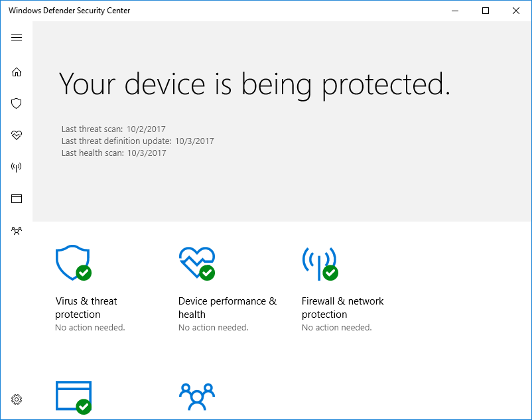Open the Firewall & network protection label
The width and height of the screenshot is (532, 420).
coord(342,307)
